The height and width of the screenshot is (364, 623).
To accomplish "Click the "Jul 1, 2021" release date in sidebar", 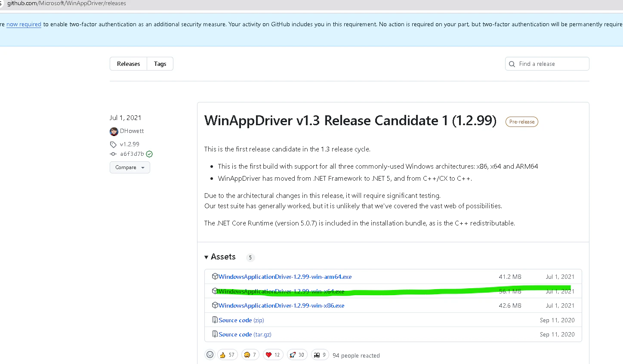I will coord(125,118).
